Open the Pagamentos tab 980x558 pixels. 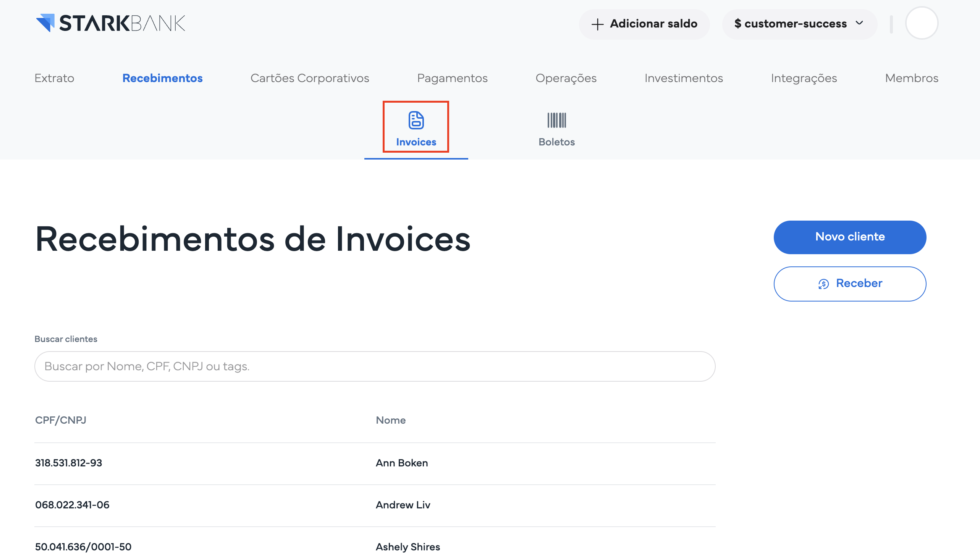click(453, 78)
